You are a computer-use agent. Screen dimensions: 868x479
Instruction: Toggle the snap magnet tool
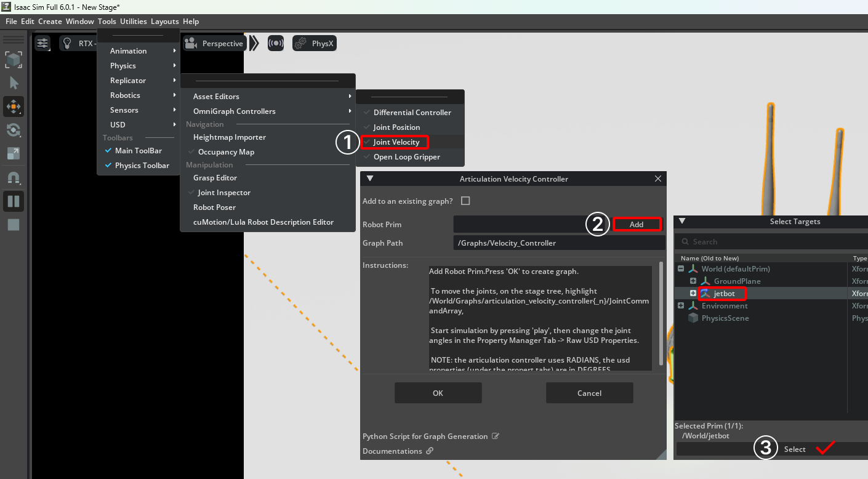(x=14, y=178)
